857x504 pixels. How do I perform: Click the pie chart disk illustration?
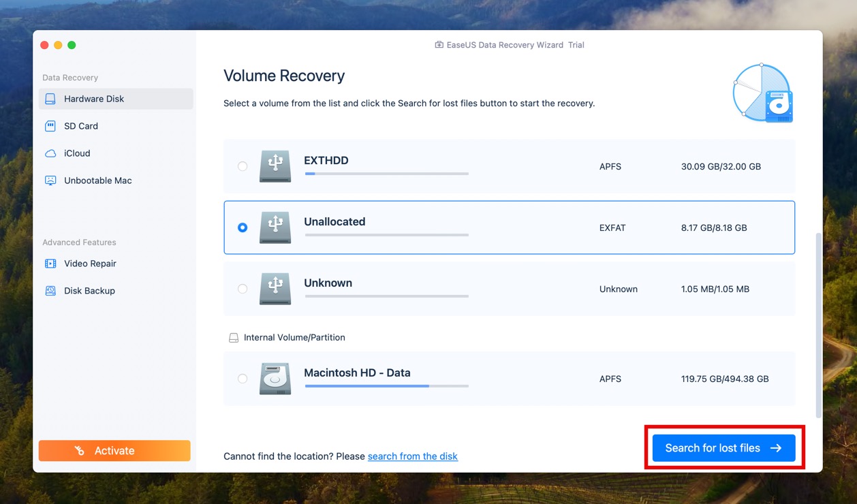point(762,93)
